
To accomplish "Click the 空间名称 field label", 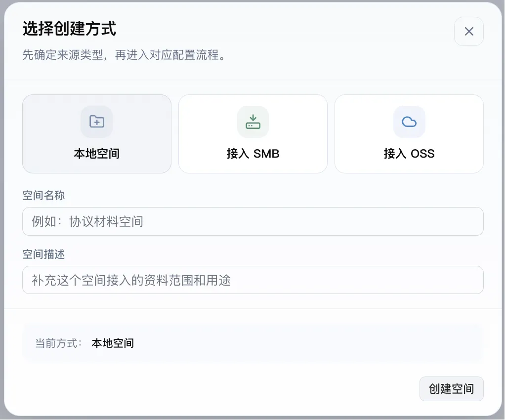I will pyautogui.click(x=43, y=196).
